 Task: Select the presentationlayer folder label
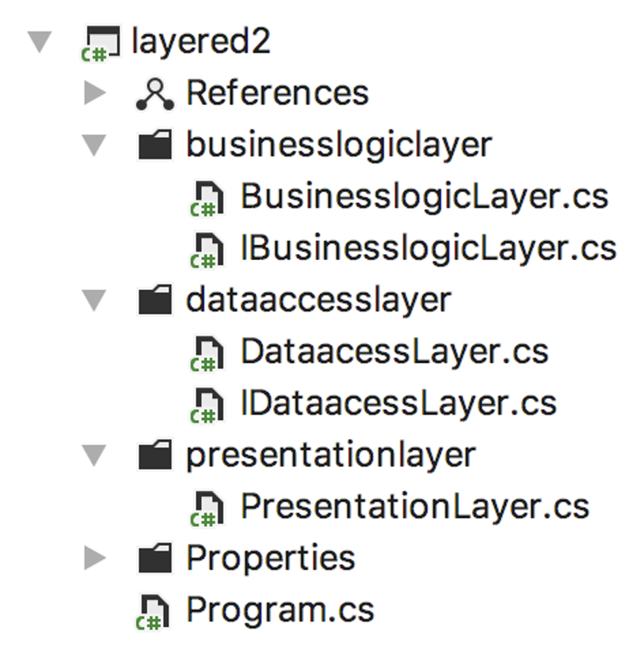pyautogui.click(x=331, y=455)
